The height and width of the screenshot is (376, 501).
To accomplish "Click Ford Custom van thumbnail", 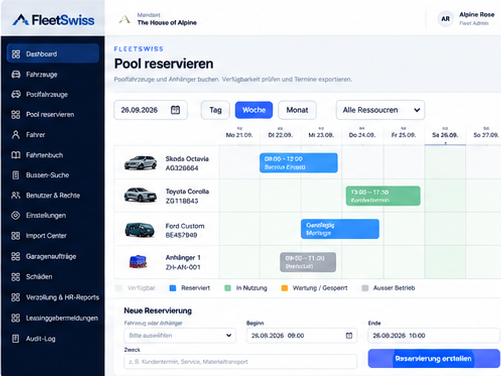I will pyautogui.click(x=140, y=229).
